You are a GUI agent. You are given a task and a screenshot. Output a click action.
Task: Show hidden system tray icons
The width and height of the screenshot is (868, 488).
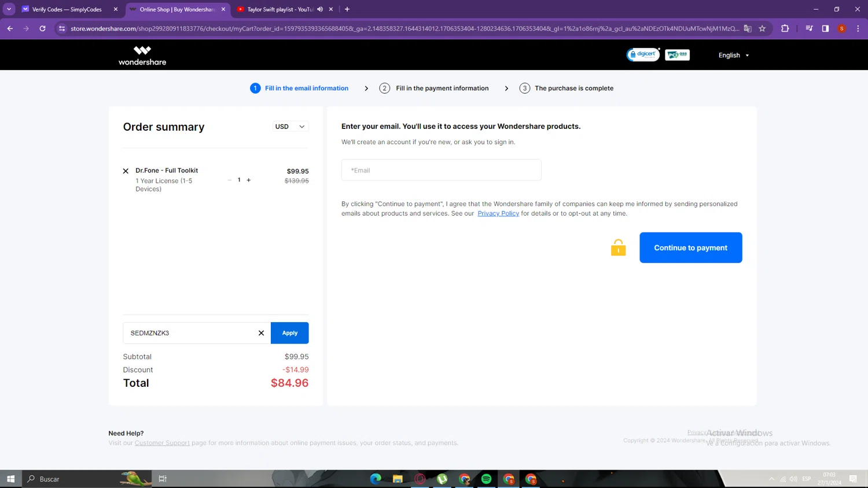[x=771, y=479]
